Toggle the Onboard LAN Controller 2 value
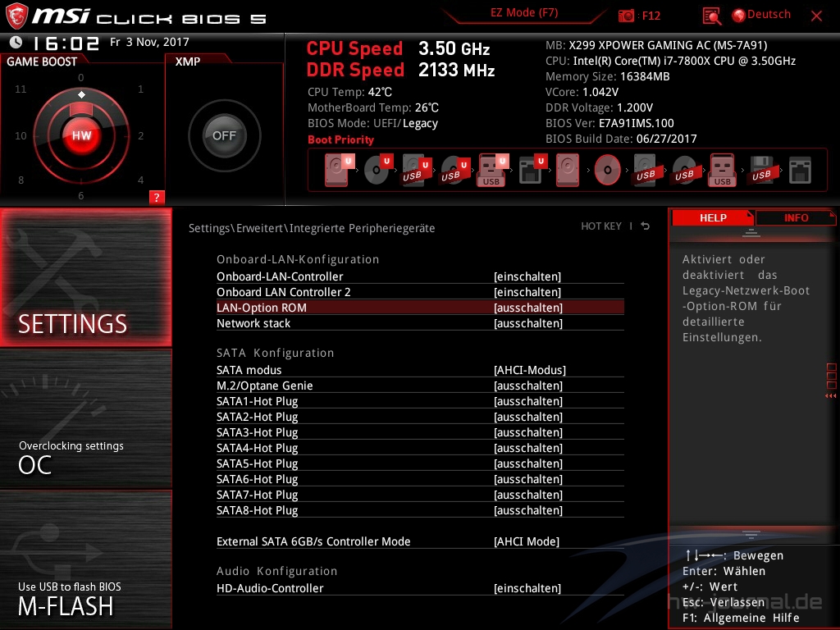840x630 pixels. 527,292
